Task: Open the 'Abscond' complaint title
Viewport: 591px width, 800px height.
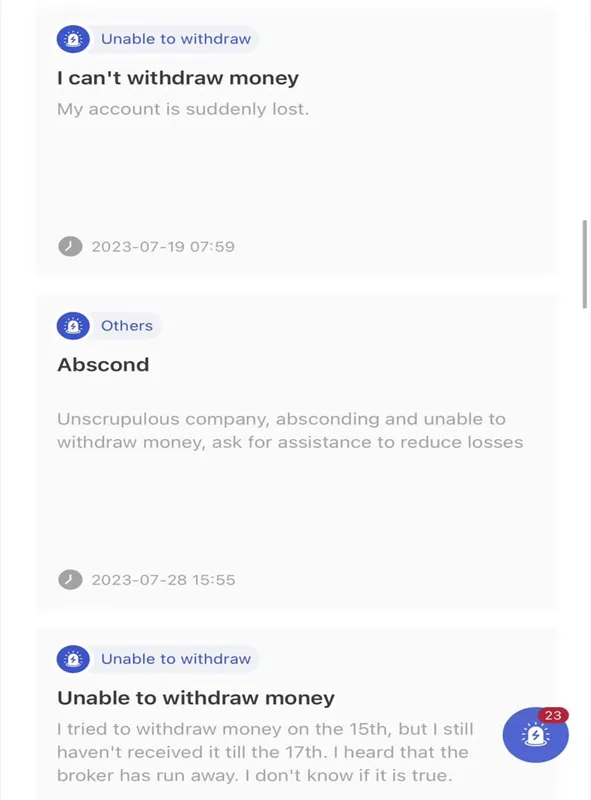Action: pyautogui.click(x=103, y=365)
